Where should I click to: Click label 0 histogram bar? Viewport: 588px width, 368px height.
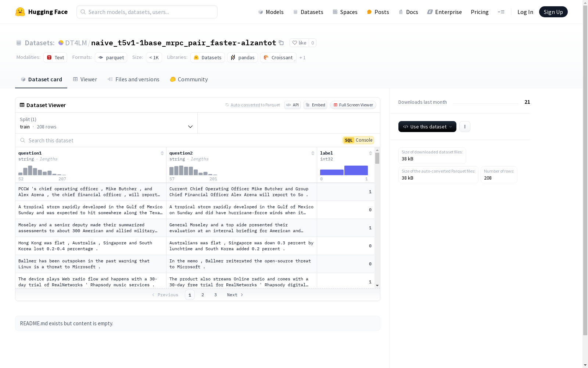tap(332, 172)
